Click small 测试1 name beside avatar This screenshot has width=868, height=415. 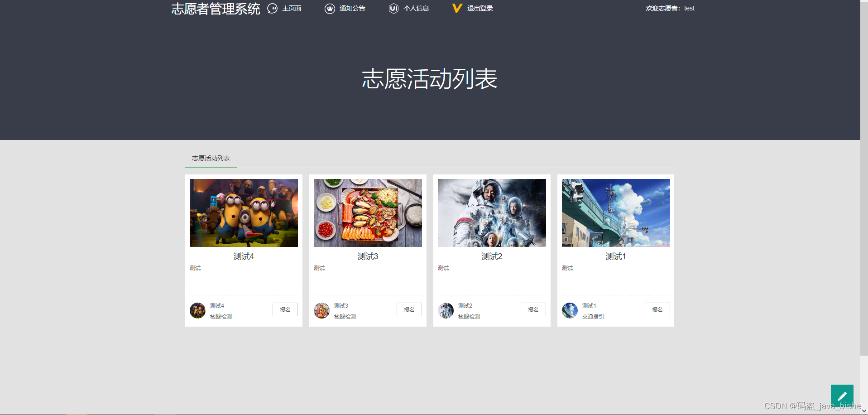pyautogui.click(x=589, y=306)
